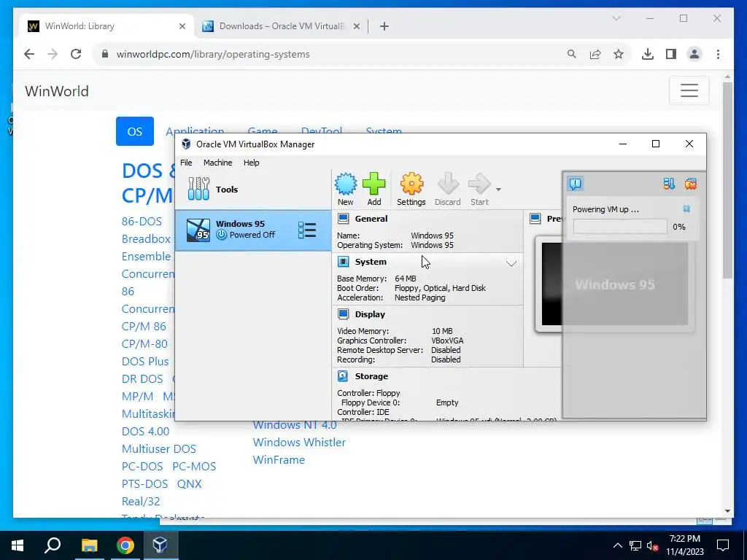Open the Windows Whistler link
The height and width of the screenshot is (560, 747).
[x=299, y=443]
